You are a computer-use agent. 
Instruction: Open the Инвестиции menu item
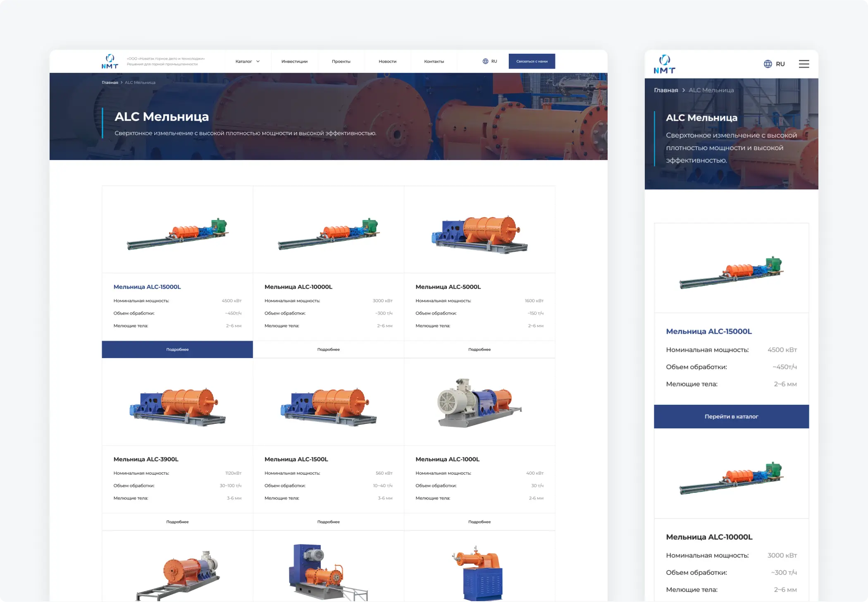click(294, 62)
